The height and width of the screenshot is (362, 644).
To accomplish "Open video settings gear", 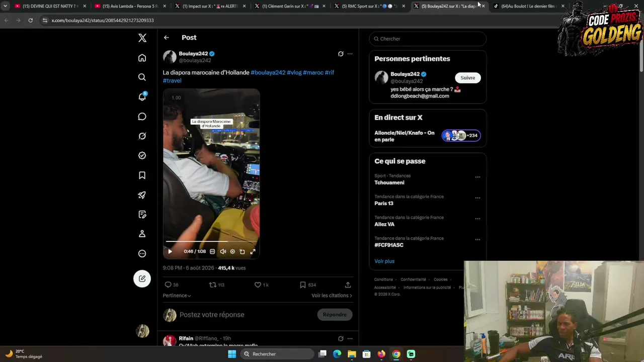I will (x=232, y=251).
